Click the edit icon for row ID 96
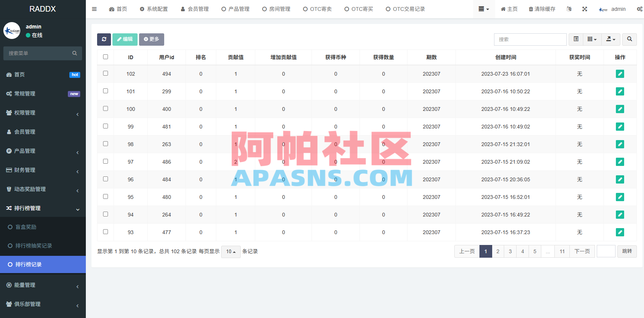 point(620,179)
